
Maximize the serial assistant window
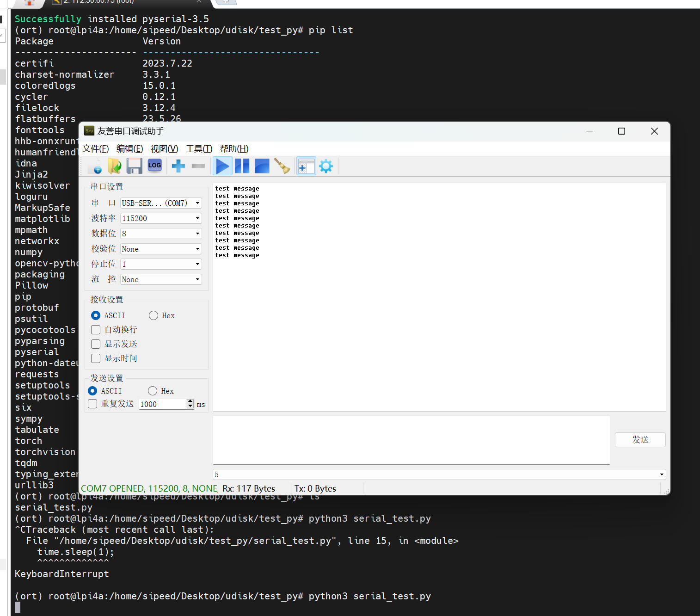pos(622,131)
